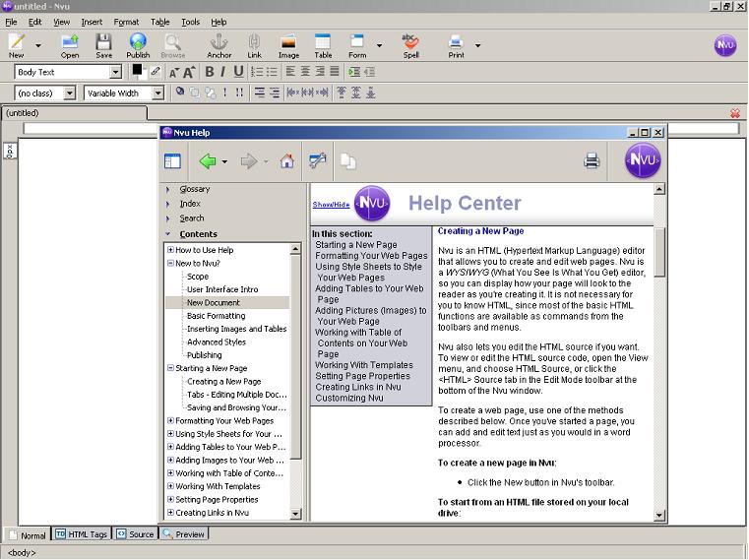Viewport: 749px width, 560px height.
Task: Open the Variable Width font dropdown
Action: [x=157, y=93]
